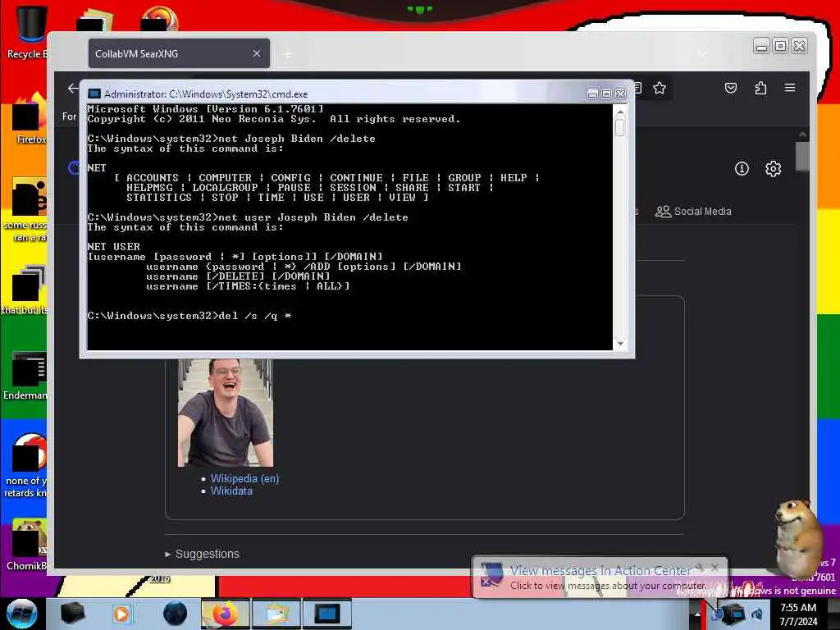The width and height of the screenshot is (840, 630).
Task: Open the Enderman desktop icon
Action: [x=25, y=375]
